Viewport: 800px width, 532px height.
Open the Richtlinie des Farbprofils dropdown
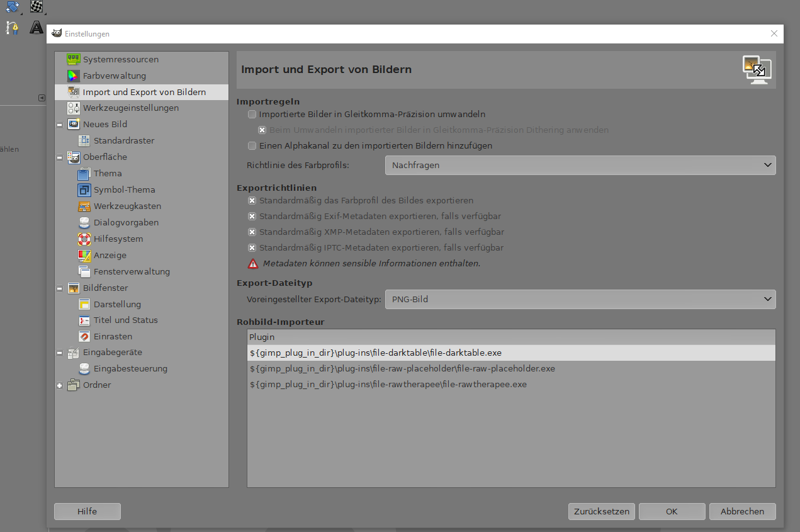580,166
